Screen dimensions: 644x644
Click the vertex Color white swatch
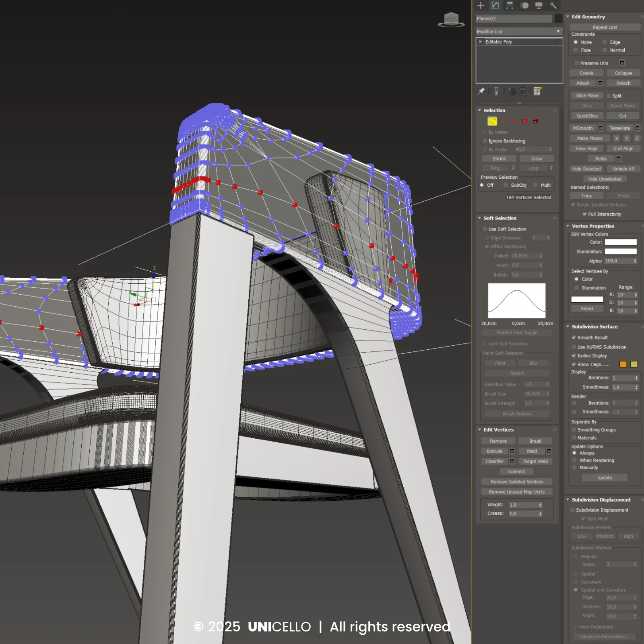tap(620, 242)
